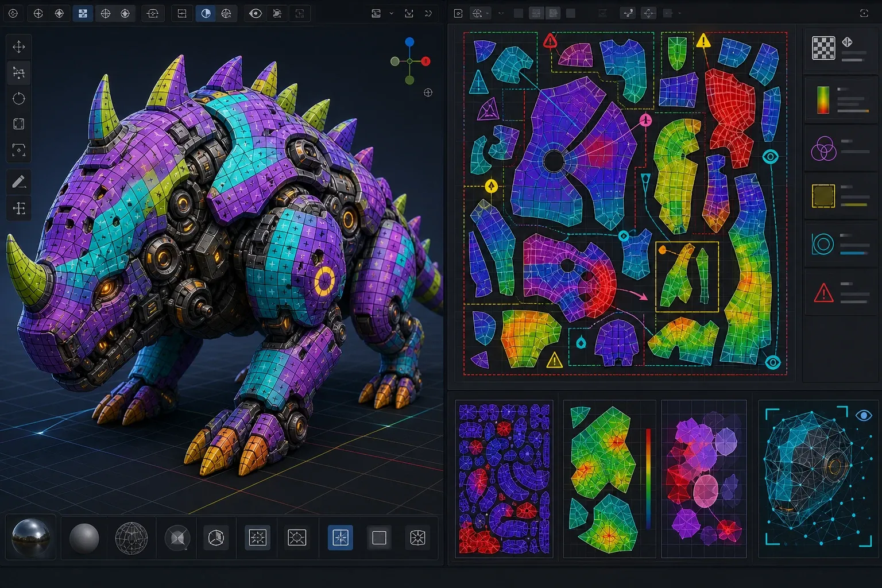Click the half-filled circle shading button in top toolbar
Image resolution: width=882 pixels, height=588 pixels.
(x=206, y=13)
